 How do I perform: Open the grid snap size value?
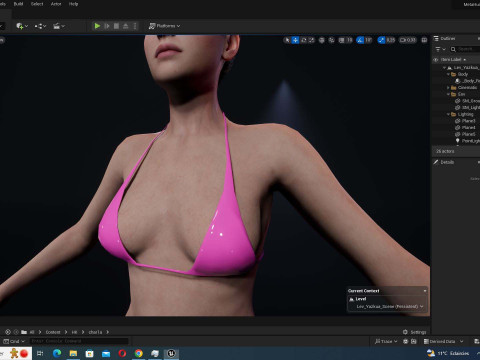point(349,40)
